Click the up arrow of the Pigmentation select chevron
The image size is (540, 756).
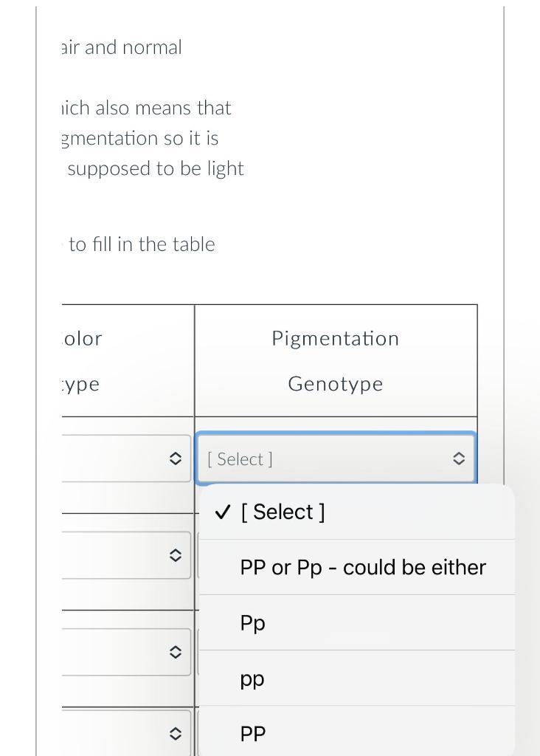(459, 455)
